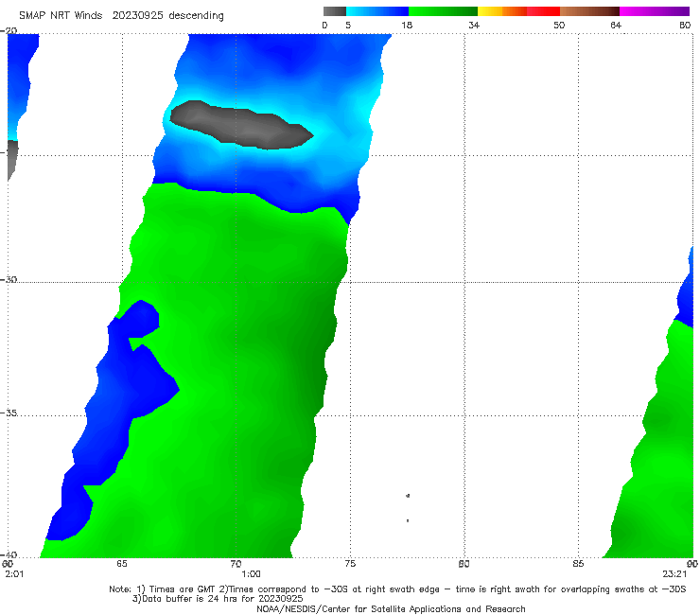700x615 pixels.
Task: Click the NOAA/NESDIS credit line
Action: pyautogui.click(x=391, y=608)
